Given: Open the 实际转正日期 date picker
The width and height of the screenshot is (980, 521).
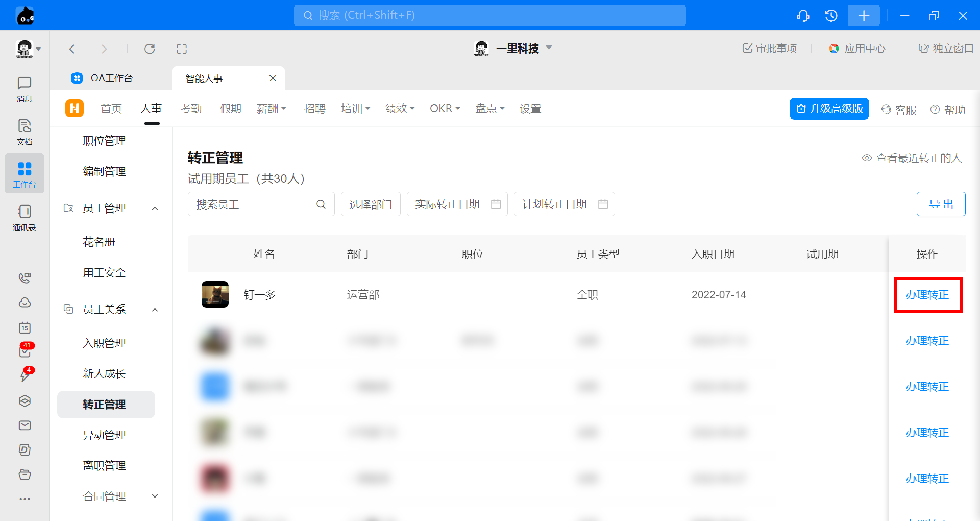Looking at the screenshot, I should [457, 204].
